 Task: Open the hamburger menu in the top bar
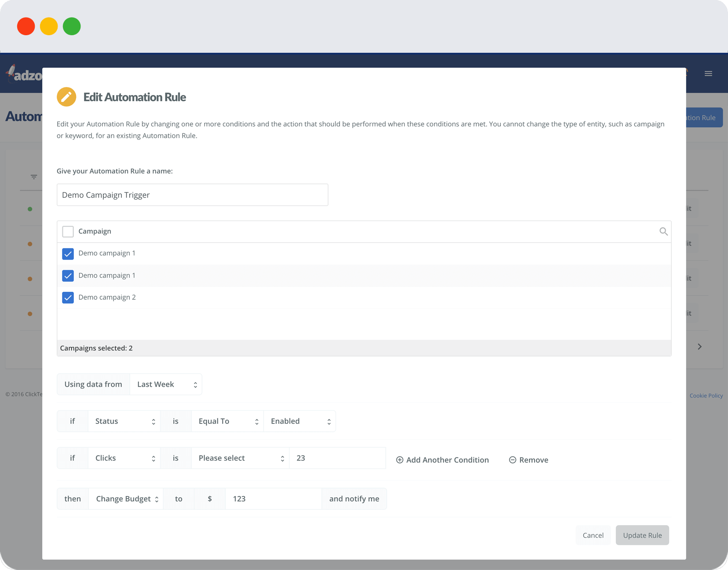pyautogui.click(x=708, y=74)
